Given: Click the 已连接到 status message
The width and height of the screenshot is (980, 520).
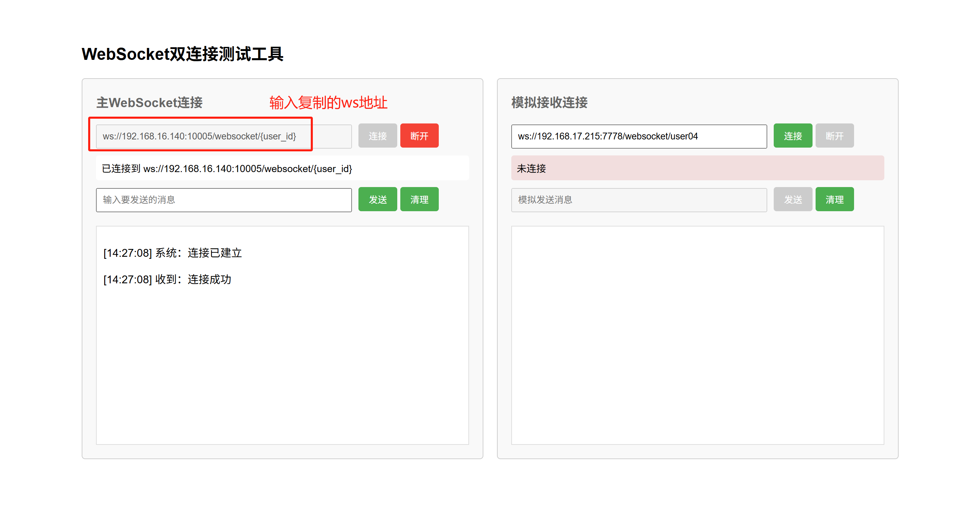Looking at the screenshot, I should pos(227,168).
